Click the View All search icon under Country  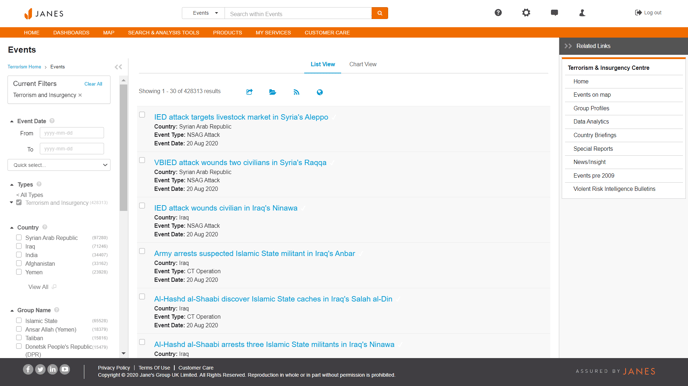pyautogui.click(x=54, y=287)
